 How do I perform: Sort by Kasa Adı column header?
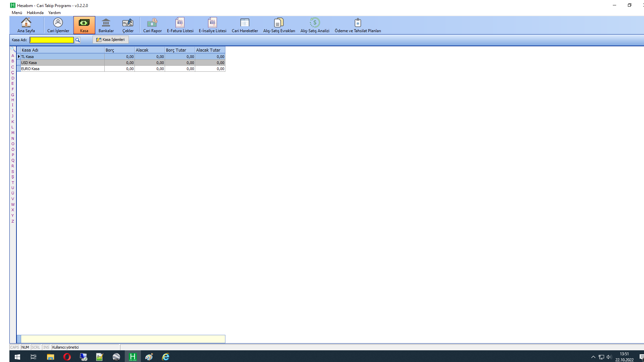pos(62,50)
